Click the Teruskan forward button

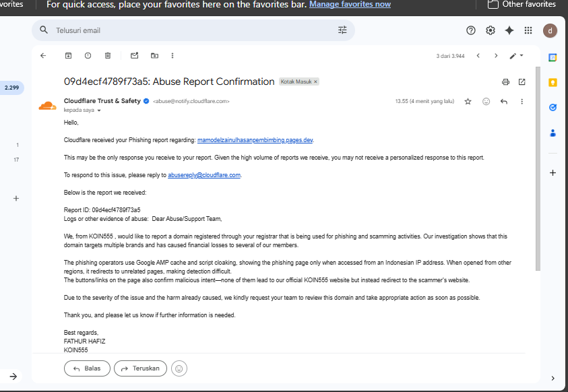click(140, 368)
